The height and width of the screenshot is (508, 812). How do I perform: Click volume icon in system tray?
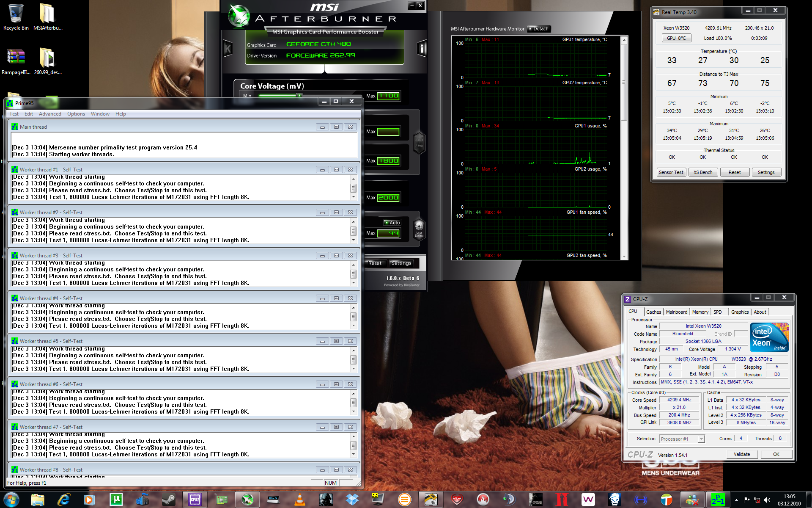point(767,500)
